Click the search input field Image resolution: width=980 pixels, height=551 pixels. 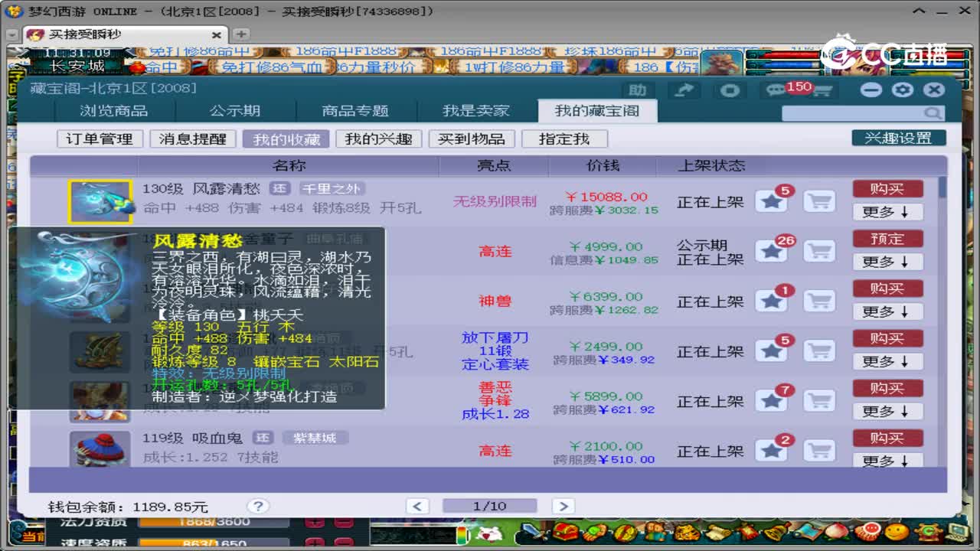coord(852,113)
